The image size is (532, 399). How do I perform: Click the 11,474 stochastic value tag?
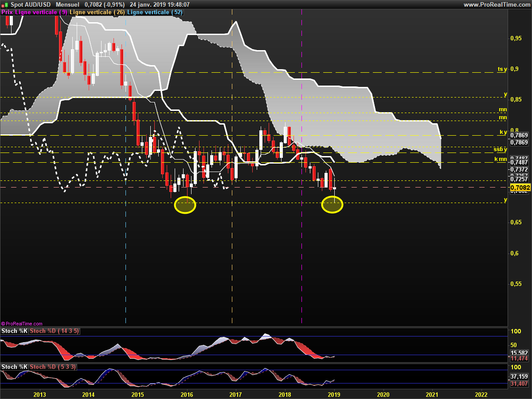click(x=519, y=358)
